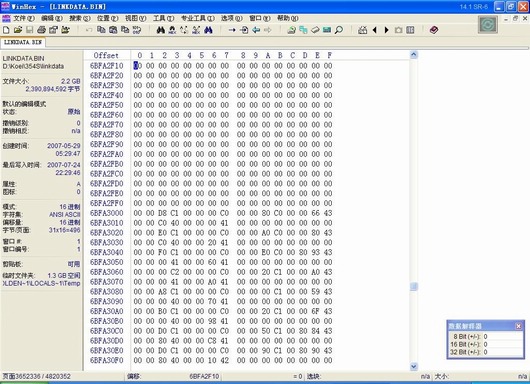The image size is (530, 384).
Task: Click the Open file folder icon
Action: pyautogui.click(x=18, y=30)
